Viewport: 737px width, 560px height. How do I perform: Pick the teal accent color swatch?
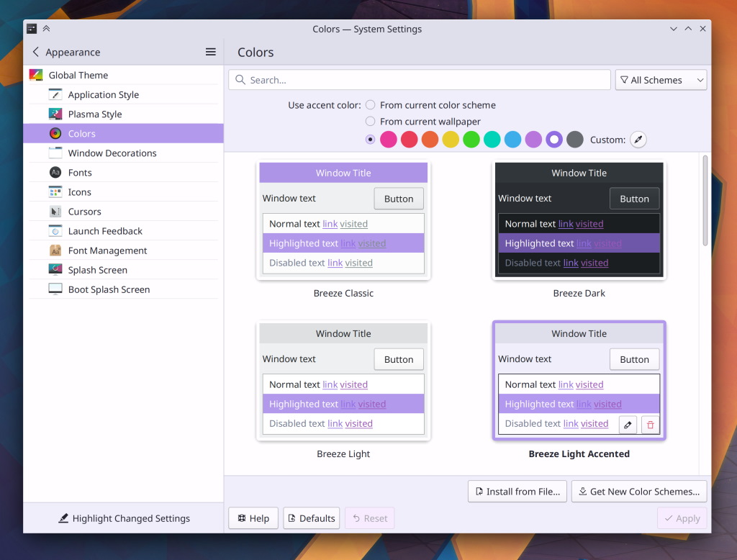[x=491, y=139]
